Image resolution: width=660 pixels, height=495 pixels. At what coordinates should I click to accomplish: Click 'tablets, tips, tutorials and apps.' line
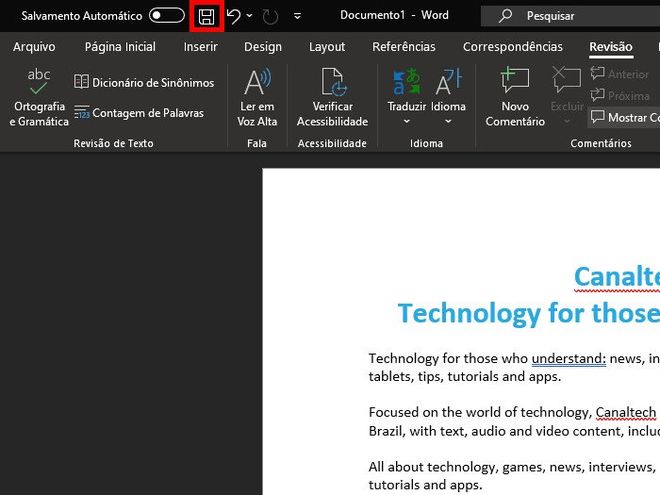[465, 376]
